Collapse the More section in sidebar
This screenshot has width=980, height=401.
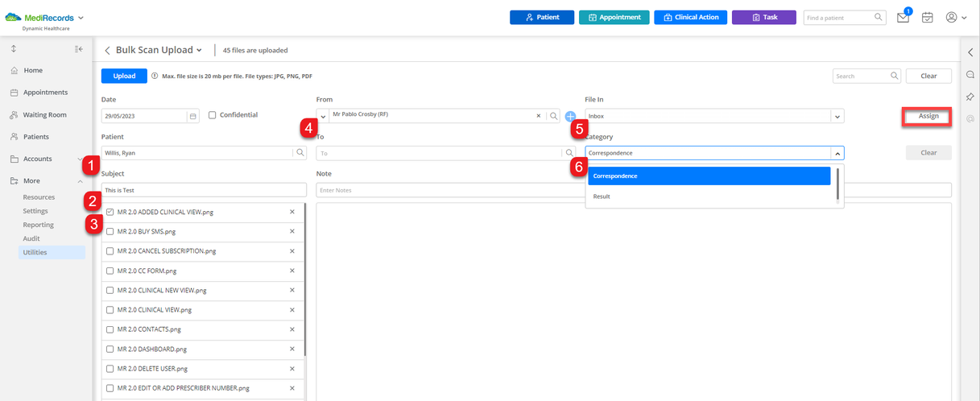(80, 181)
